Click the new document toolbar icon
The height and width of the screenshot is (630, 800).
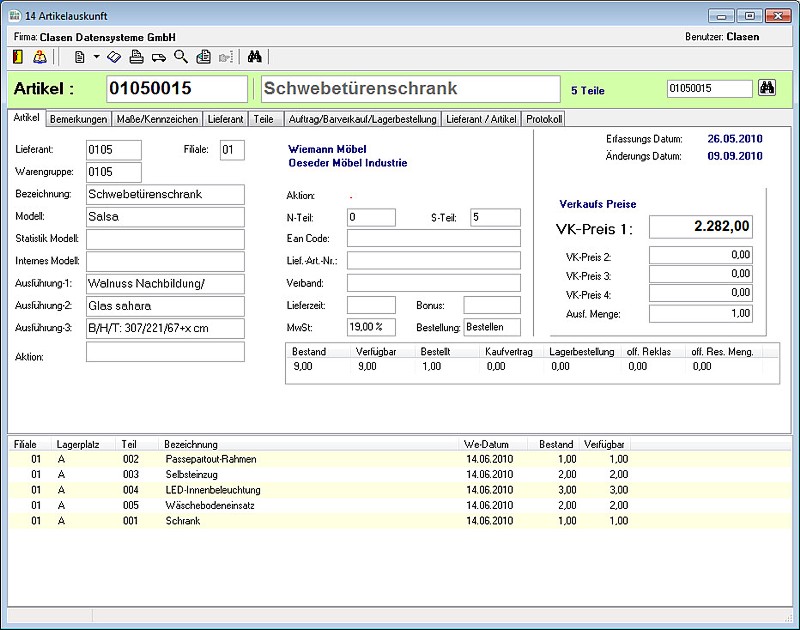tap(79, 57)
